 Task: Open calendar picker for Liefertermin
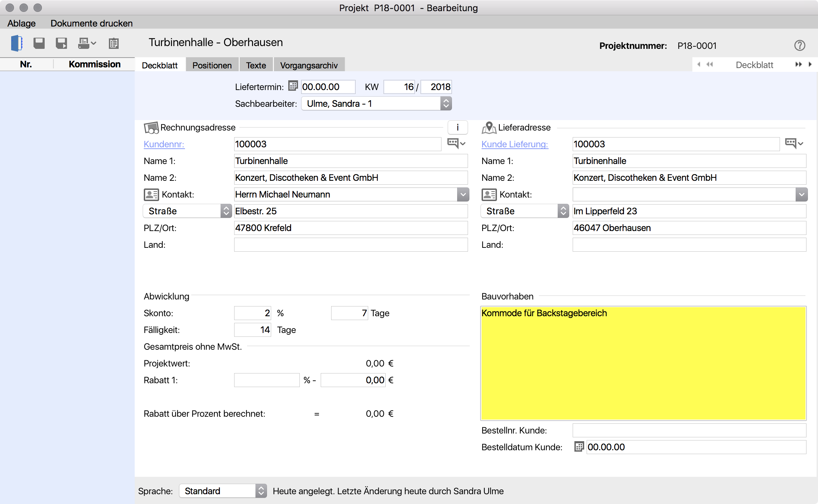pos(293,86)
